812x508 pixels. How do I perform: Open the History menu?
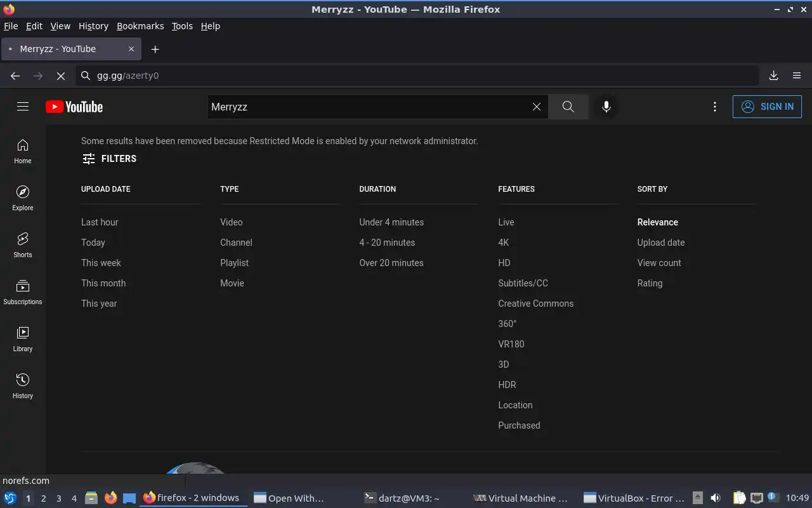click(93, 26)
